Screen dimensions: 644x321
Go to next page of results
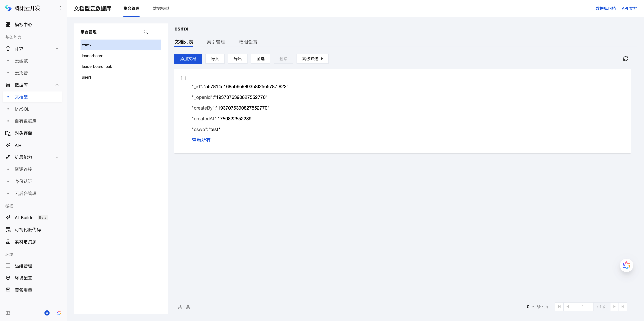click(x=614, y=307)
